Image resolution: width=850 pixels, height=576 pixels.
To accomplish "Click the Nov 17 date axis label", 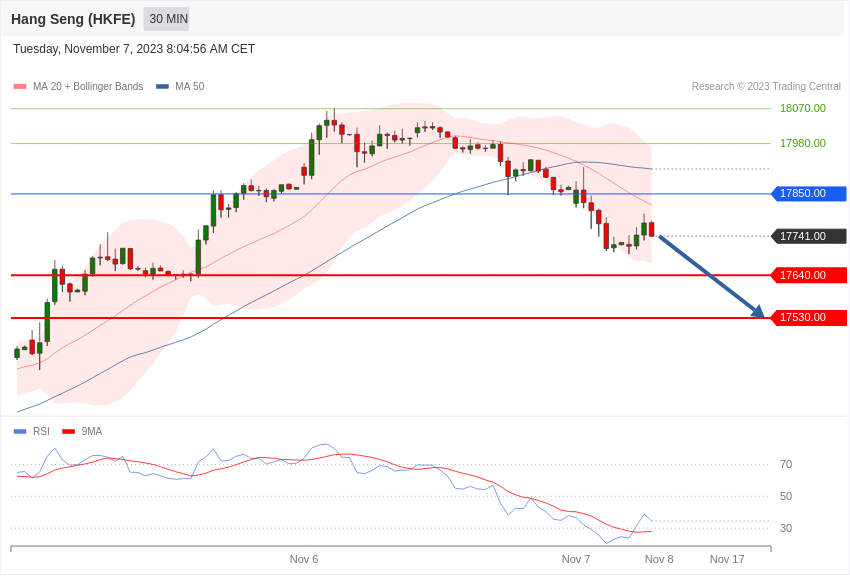I will click(727, 559).
